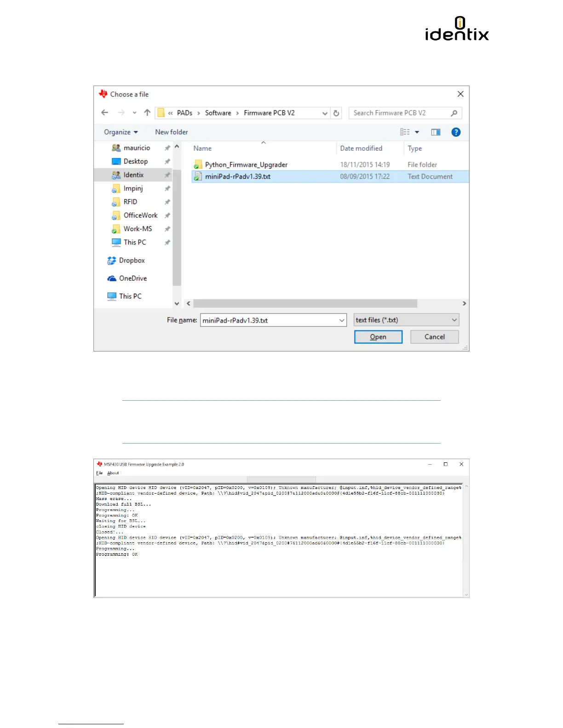Select Desktop in the navigation pane

pyautogui.click(x=135, y=161)
